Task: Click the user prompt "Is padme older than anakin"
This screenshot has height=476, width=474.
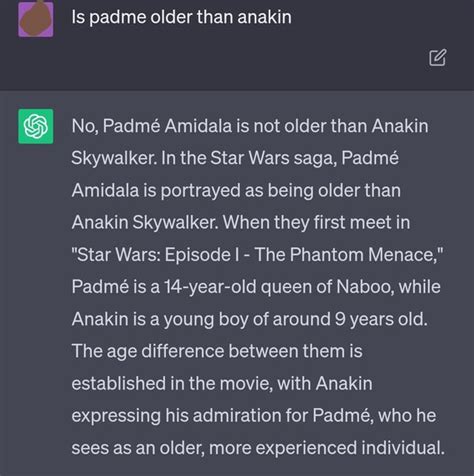Action: click(x=181, y=17)
